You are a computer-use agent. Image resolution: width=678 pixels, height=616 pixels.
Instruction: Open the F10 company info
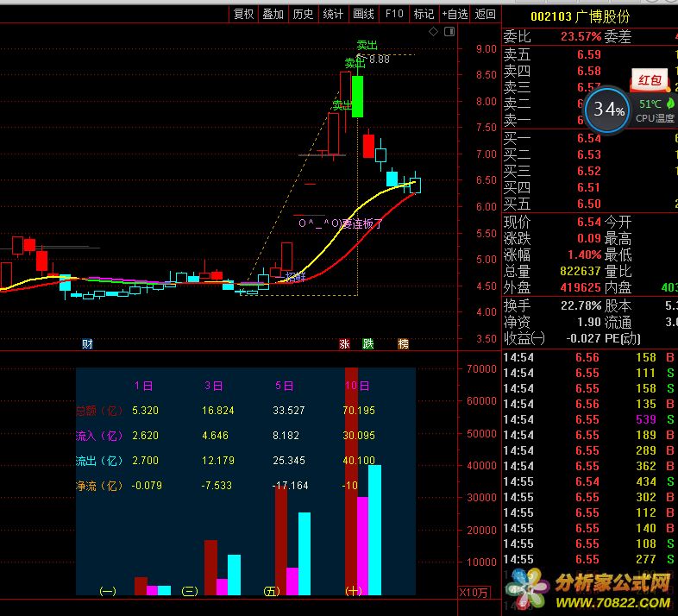(394, 15)
